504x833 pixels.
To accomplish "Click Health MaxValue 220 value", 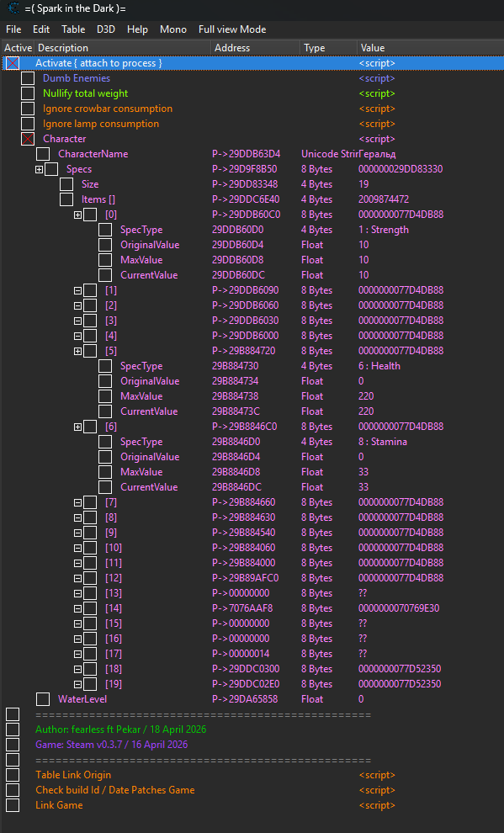I will pos(366,396).
